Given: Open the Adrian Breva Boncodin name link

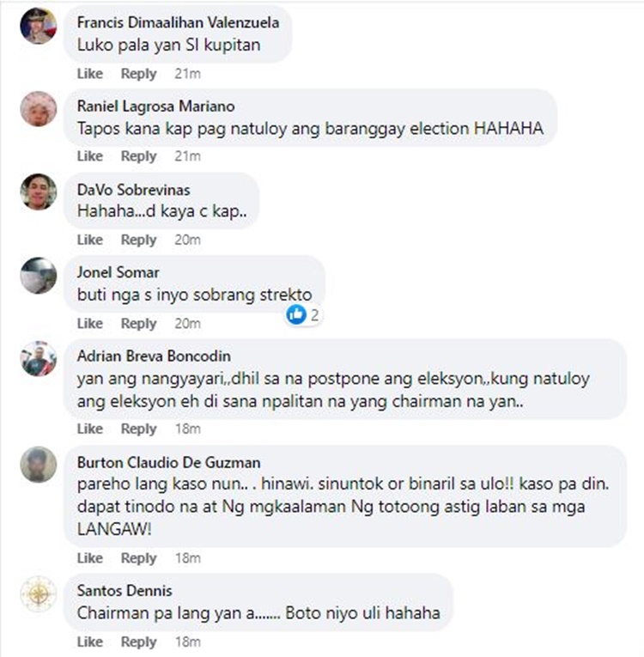Looking at the screenshot, I should coord(154,356).
